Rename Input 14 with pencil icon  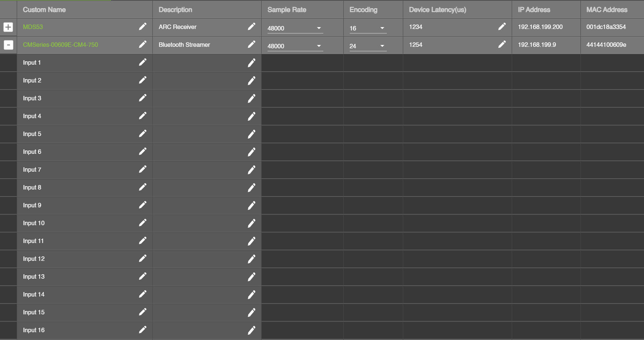[x=143, y=294]
